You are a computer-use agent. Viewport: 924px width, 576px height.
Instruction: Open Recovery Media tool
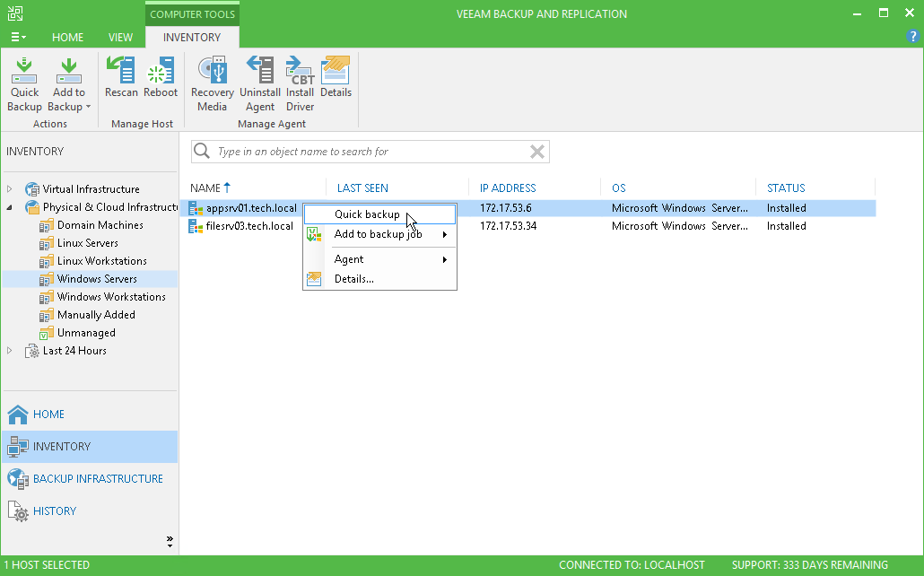coord(212,70)
